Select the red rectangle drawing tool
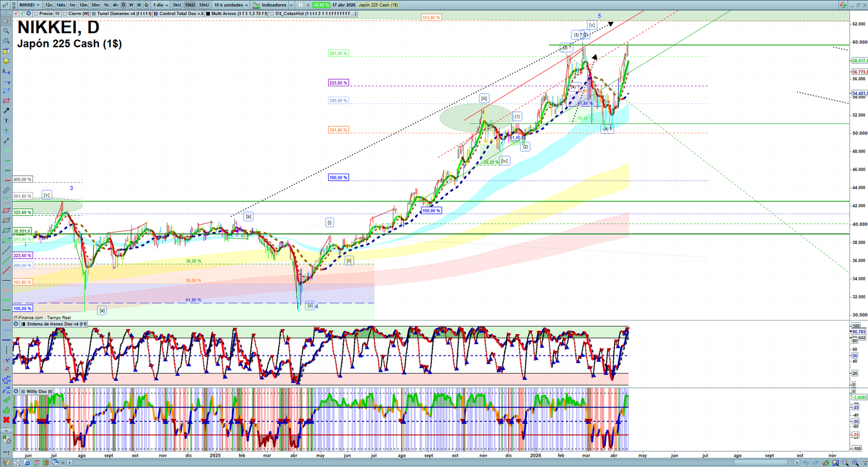The width and height of the screenshot is (868, 467). (7, 101)
